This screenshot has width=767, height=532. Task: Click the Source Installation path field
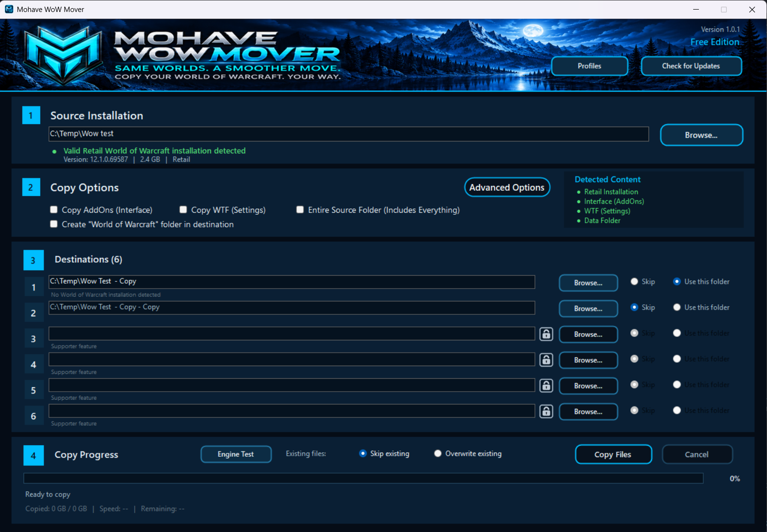tap(349, 134)
